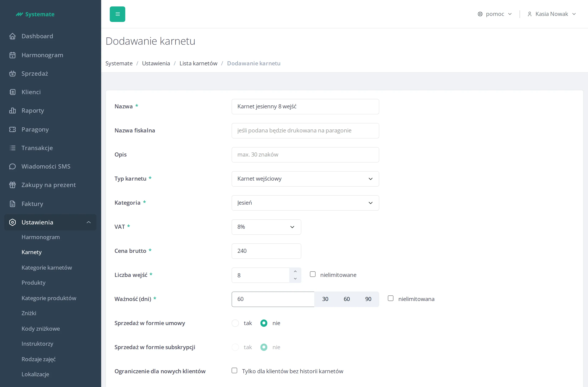This screenshot has height=387, width=588.
Task: Click the Nazwa input field
Action: pos(305,107)
